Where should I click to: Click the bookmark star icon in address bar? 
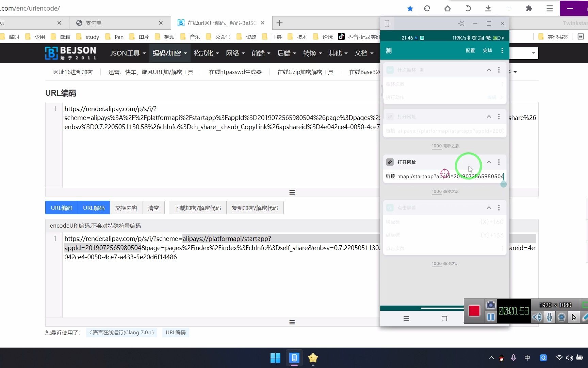(x=410, y=9)
